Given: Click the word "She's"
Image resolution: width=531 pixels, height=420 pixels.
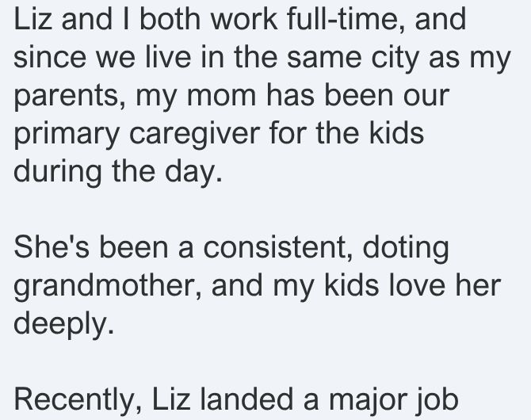Looking at the screenshot, I should coord(52,247).
